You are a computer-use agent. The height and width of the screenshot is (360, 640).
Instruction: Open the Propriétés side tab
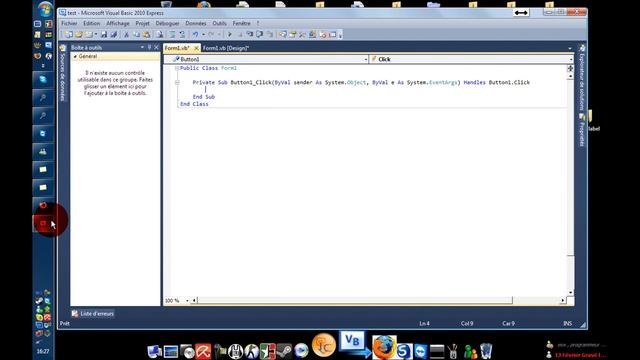582,130
